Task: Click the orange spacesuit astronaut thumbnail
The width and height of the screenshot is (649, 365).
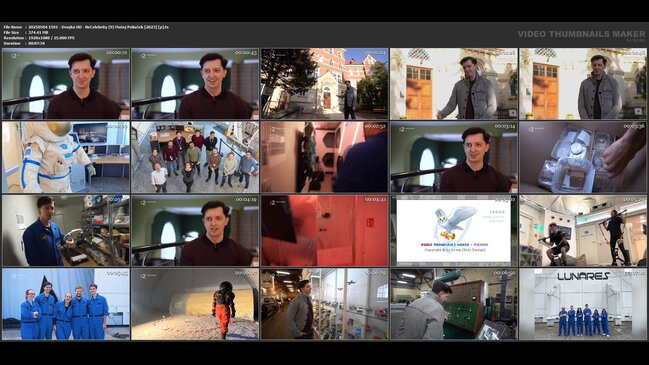Action: tap(195, 304)
